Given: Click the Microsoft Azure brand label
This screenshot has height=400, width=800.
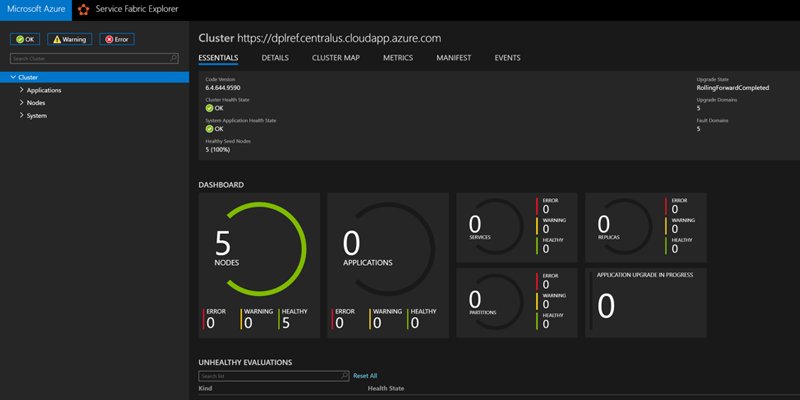Looking at the screenshot, I should pos(36,10).
